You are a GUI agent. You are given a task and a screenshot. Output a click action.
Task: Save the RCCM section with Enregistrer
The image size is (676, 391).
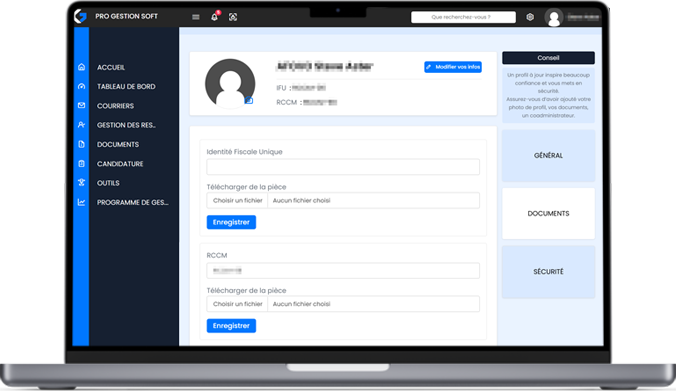pyautogui.click(x=231, y=325)
